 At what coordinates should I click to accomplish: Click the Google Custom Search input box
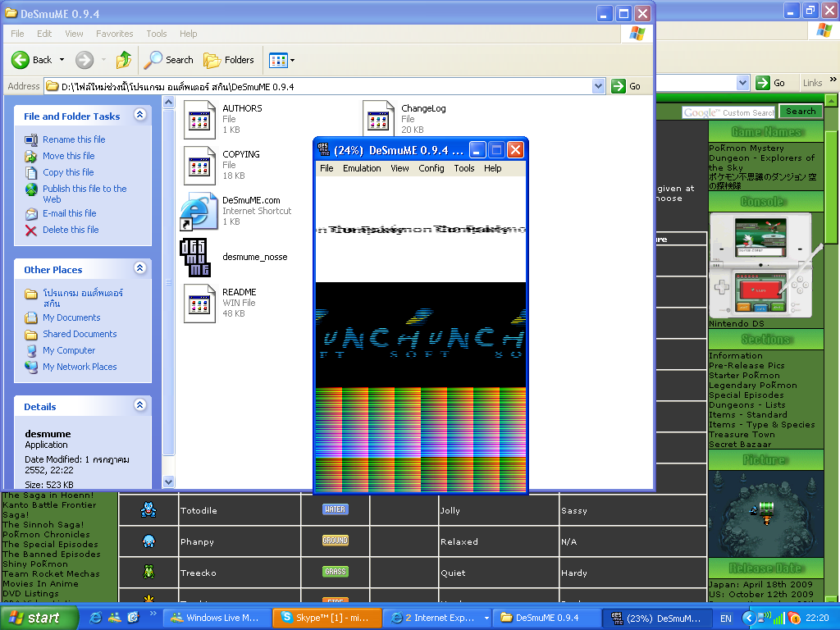[x=729, y=112]
